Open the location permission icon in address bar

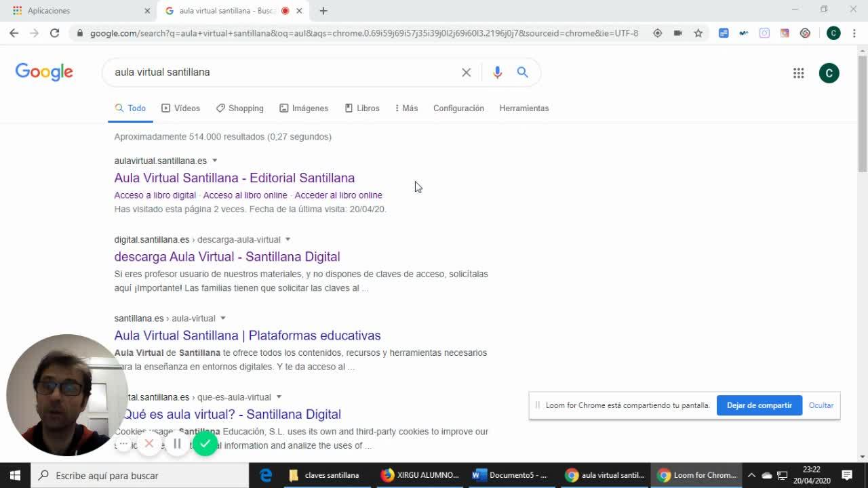(x=657, y=33)
